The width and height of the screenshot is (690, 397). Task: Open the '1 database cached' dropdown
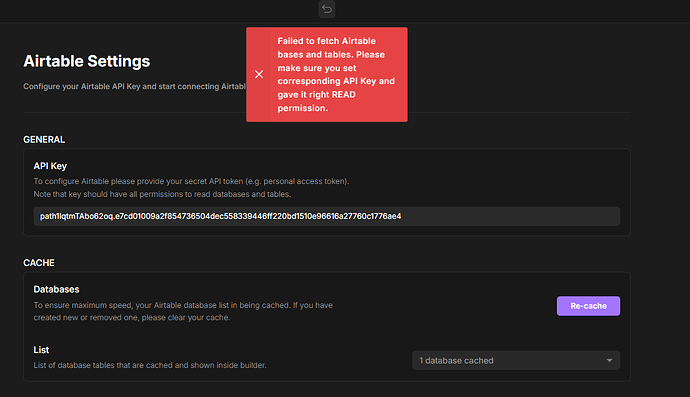point(516,360)
